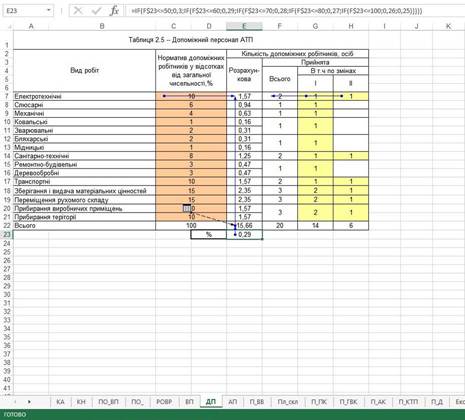
Task: Click the Enter checkmark formula bar icon
Action: click(x=96, y=11)
